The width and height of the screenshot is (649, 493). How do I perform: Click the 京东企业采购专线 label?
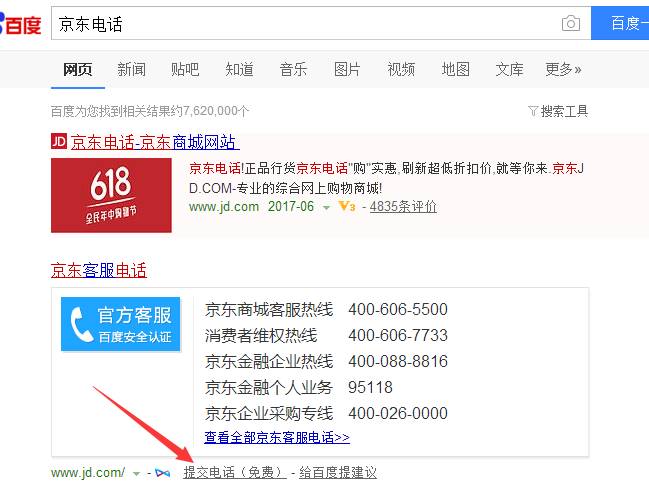click(269, 413)
